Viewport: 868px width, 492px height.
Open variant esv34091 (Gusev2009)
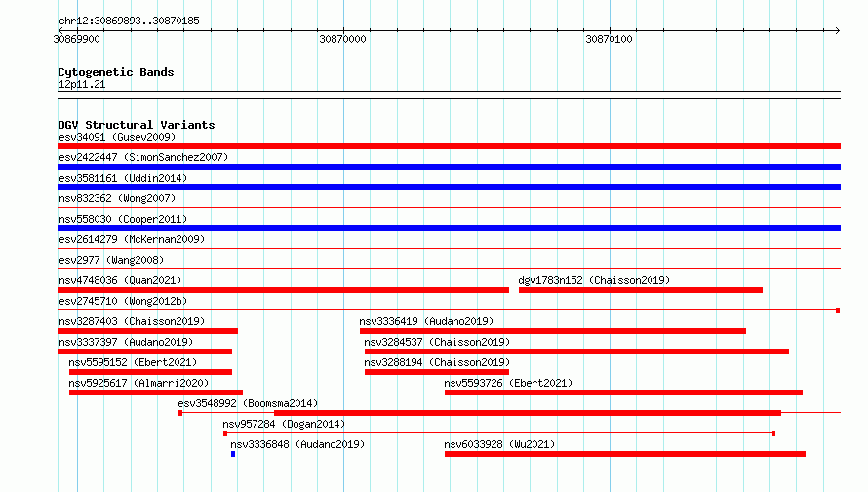(x=117, y=137)
